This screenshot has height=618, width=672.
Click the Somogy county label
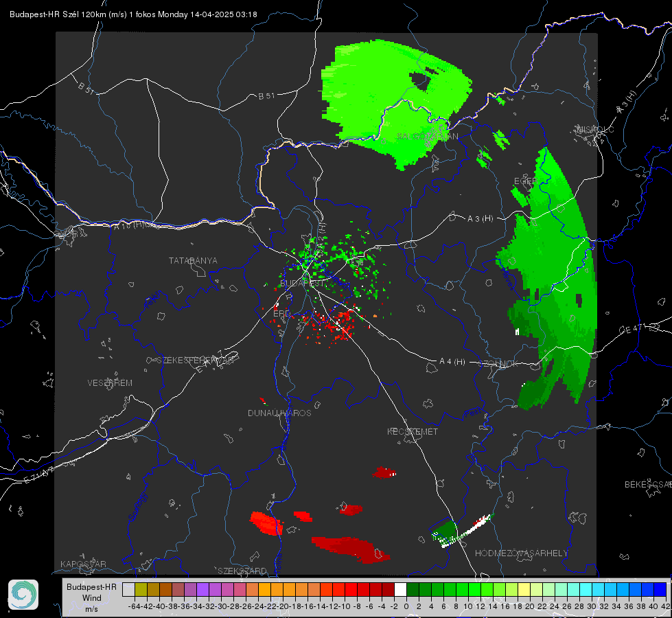click(x=137, y=507)
